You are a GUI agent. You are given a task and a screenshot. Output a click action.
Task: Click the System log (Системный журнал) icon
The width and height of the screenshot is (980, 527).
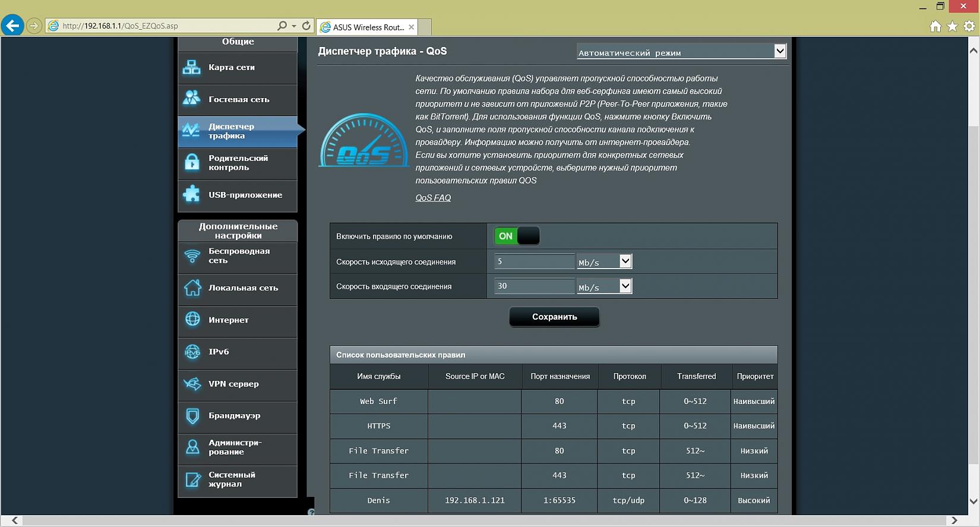(192, 479)
